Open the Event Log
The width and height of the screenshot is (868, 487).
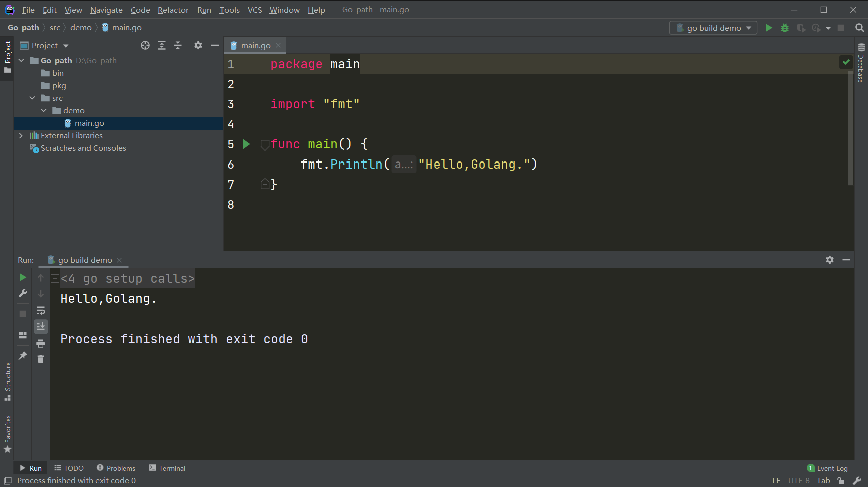pyautogui.click(x=827, y=468)
